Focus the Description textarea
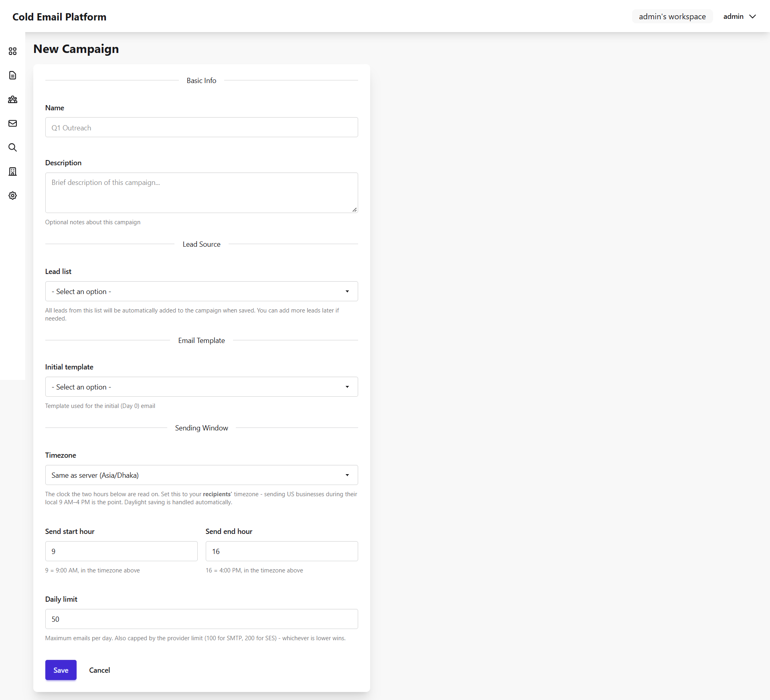This screenshot has height=700, width=770. pos(201,193)
